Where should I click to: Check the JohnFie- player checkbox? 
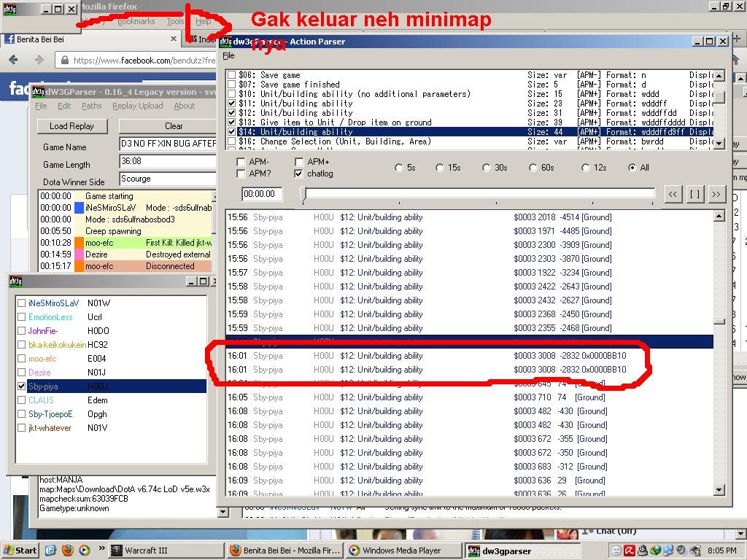pyautogui.click(x=21, y=330)
